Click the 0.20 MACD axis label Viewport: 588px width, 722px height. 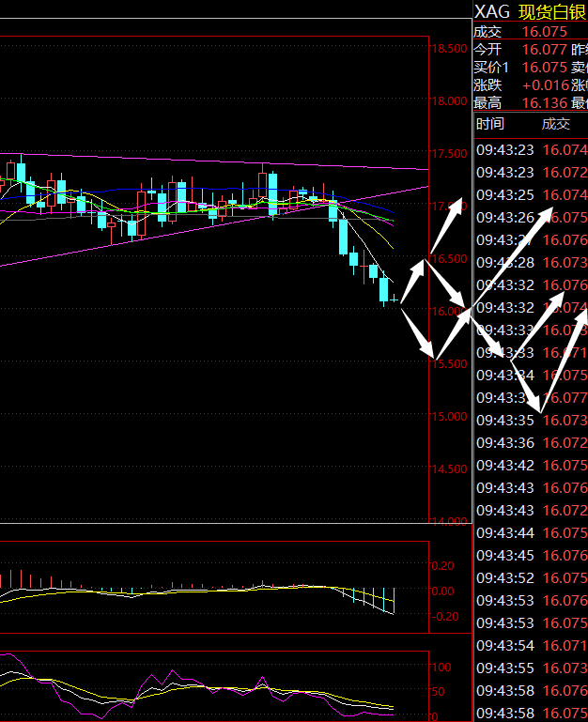[x=442, y=566]
